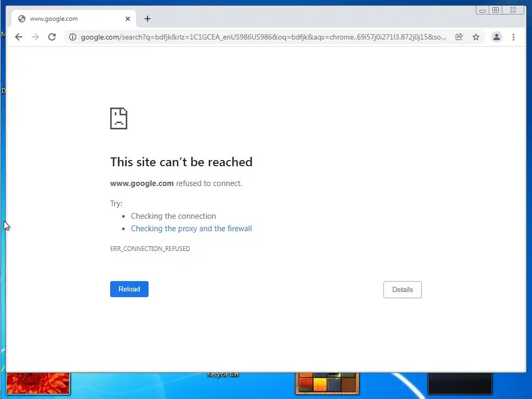Screen dimensions: 532x399
Task: View site information icon in address bar
Action: pos(73,37)
